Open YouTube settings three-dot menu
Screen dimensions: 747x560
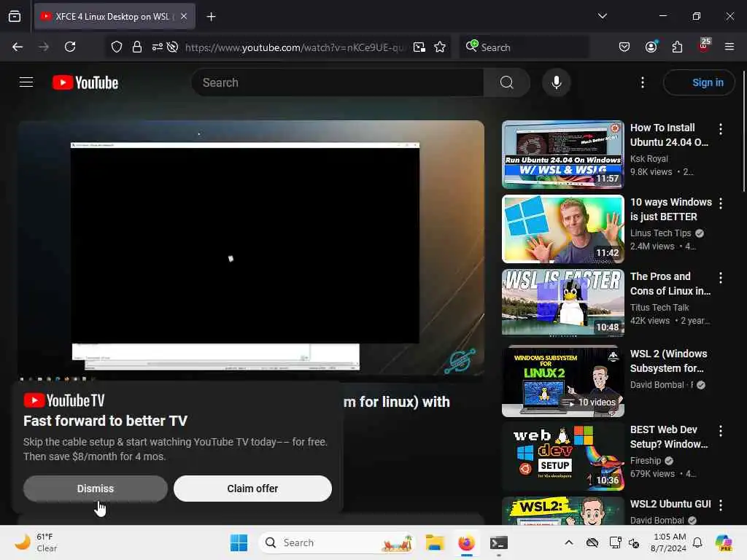pos(643,82)
